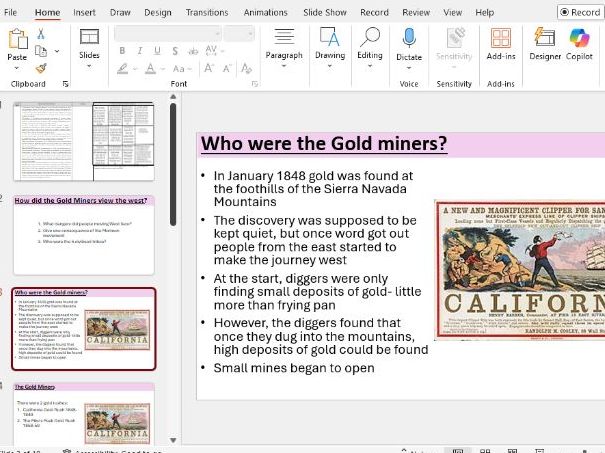Apply text highlight color pen
The width and height of the screenshot is (605, 453).
pyautogui.click(x=123, y=69)
